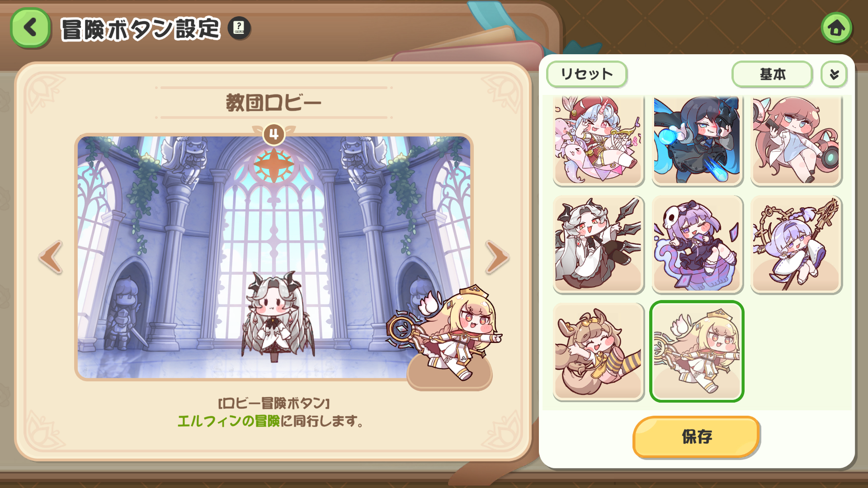
Task: Open the 基本 filter selector
Action: (772, 74)
